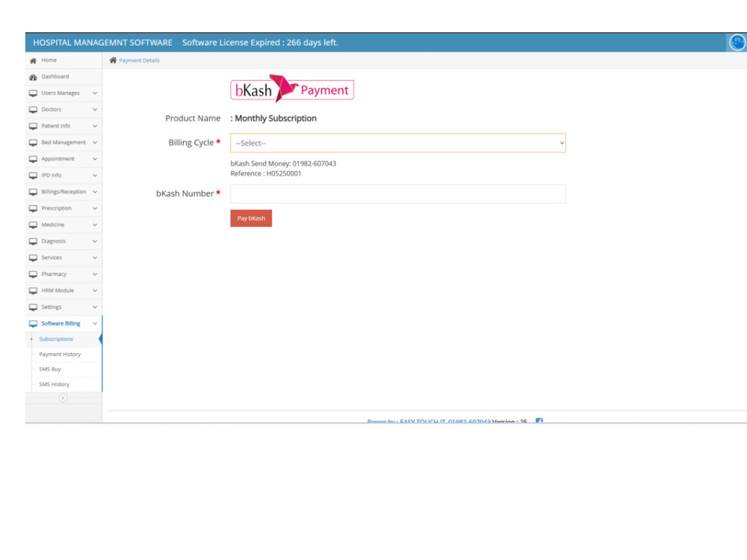Open the Medicine menu label
Image resolution: width=747 pixels, height=560 pixels.
click(53, 225)
